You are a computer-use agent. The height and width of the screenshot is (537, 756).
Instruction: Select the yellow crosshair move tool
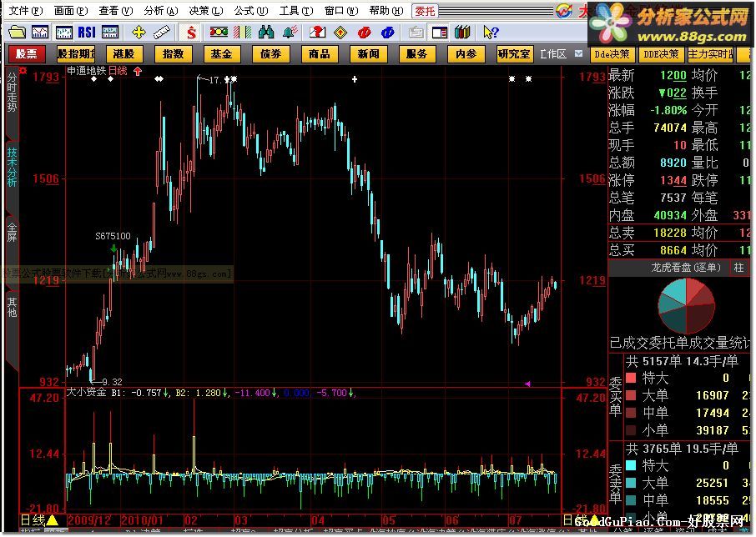[139, 33]
